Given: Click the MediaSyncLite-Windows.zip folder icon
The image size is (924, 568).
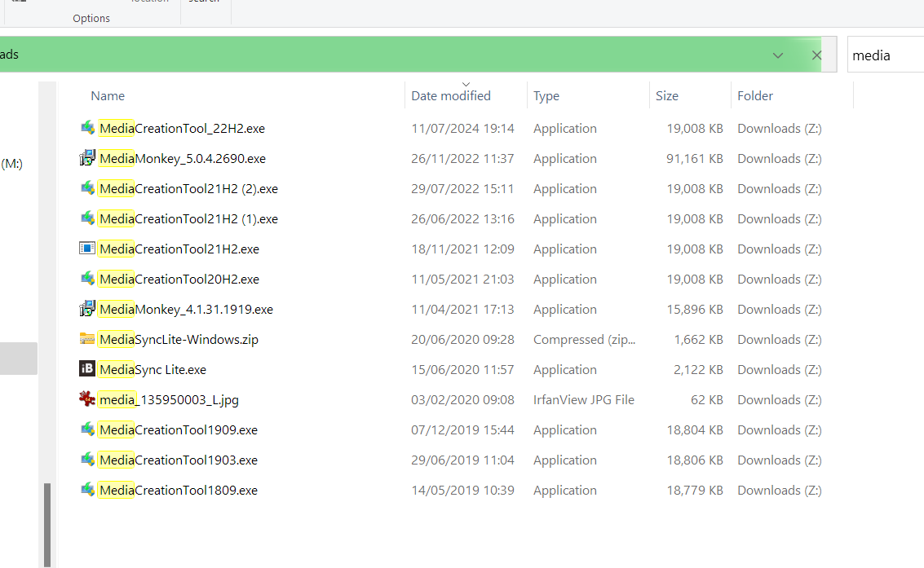Looking at the screenshot, I should 87,338.
